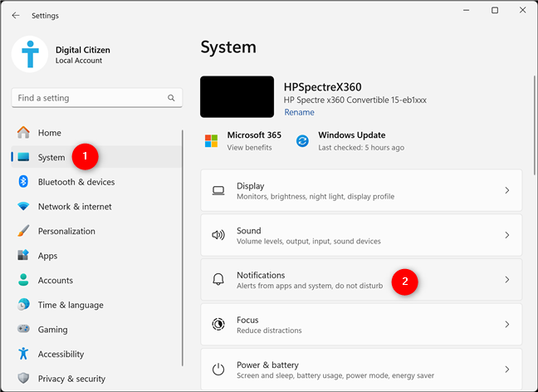Click the Home house icon

click(23, 133)
